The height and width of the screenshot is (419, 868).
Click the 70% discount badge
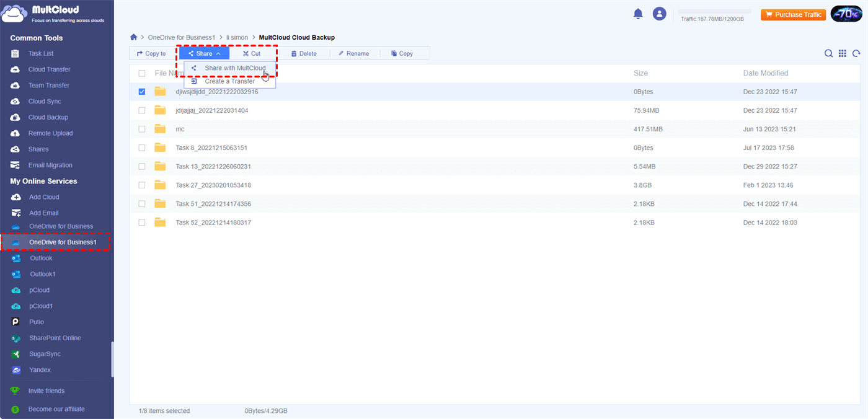[x=846, y=14]
